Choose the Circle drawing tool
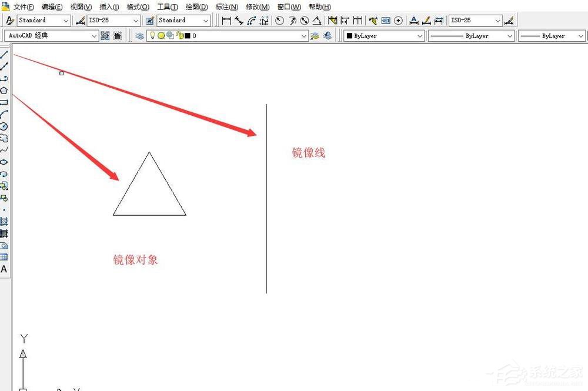Screen dimensions: 588x391 (x=4, y=126)
